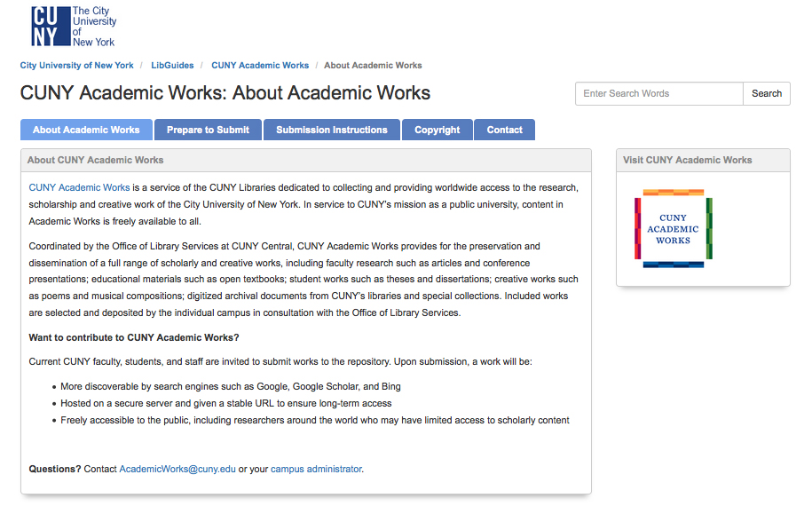The image size is (812, 514).
Task: Go to the LibGuides breadcrumb link
Action: [172, 66]
